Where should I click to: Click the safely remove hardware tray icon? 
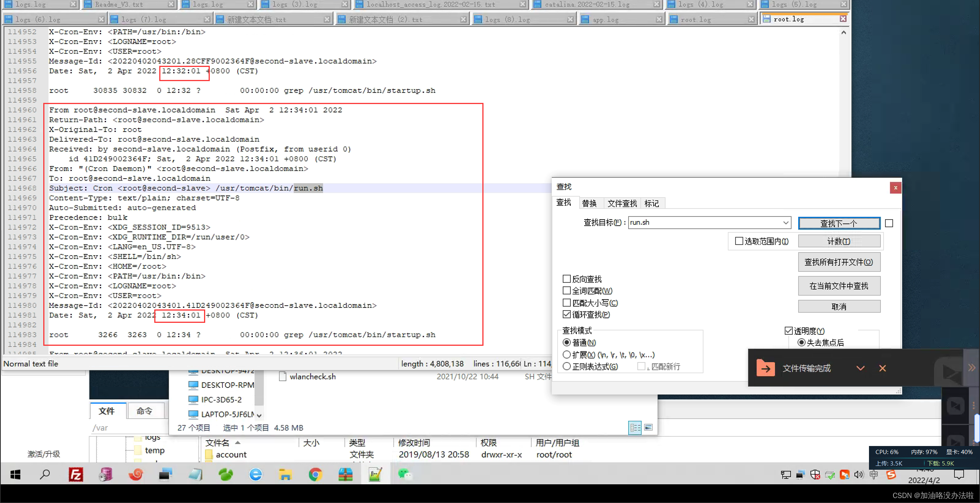[x=830, y=475]
